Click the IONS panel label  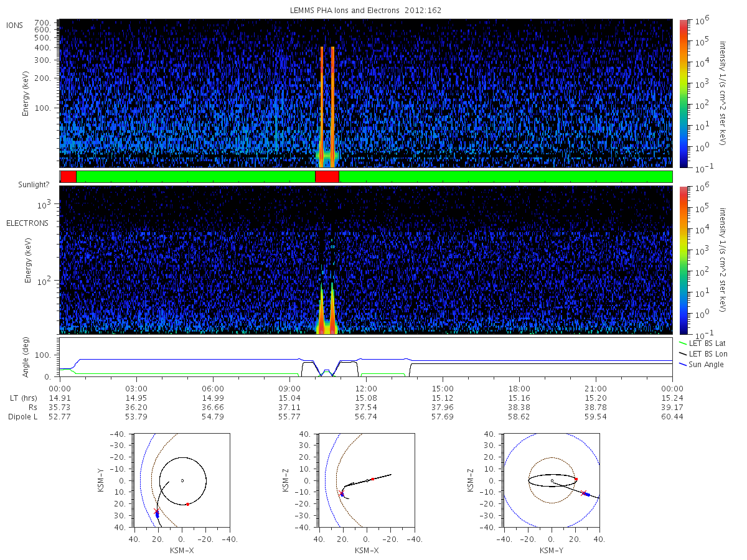point(14,25)
